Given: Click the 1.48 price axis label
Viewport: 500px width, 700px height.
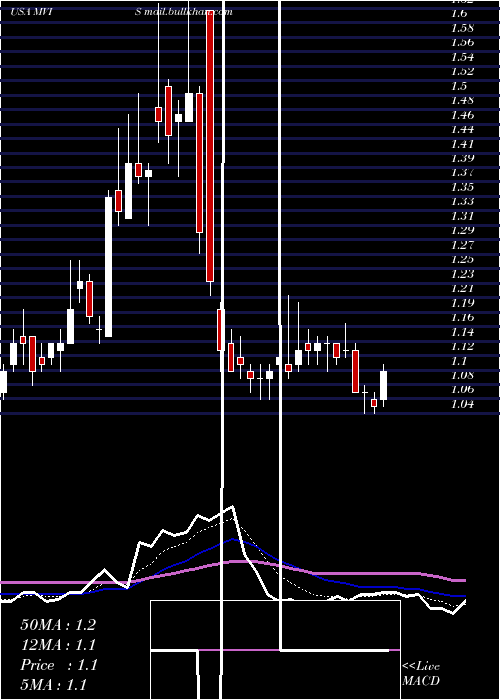Looking at the screenshot, I should (x=462, y=100).
